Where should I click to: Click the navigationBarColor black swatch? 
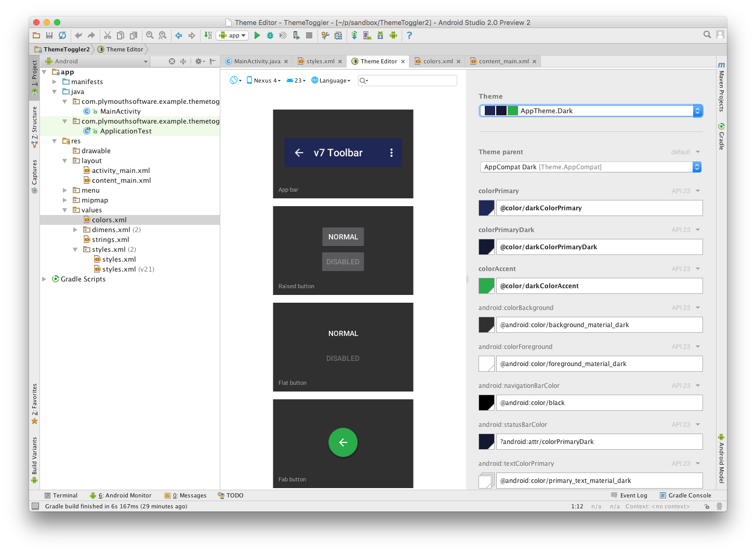486,402
